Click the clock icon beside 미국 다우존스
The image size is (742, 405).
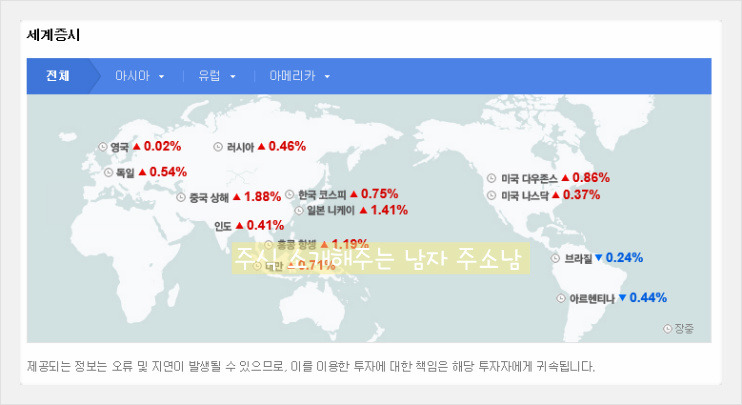point(492,178)
